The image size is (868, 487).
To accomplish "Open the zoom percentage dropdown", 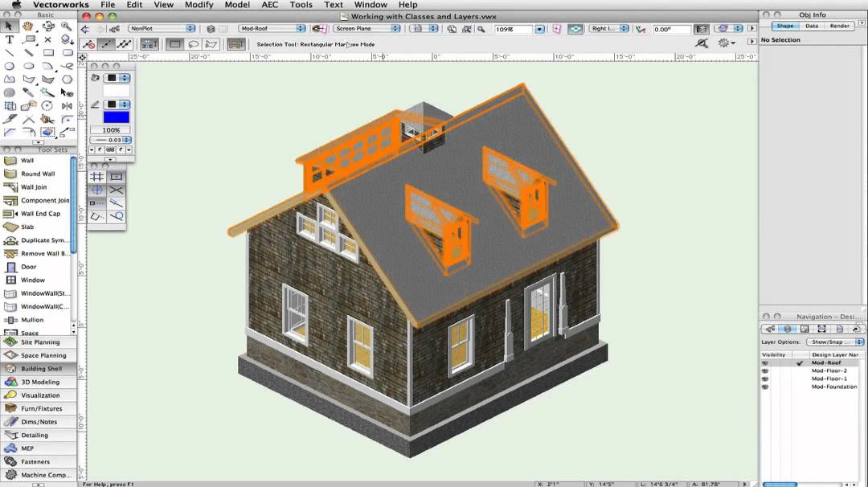I will pyautogui.click(x=539, y=29).
